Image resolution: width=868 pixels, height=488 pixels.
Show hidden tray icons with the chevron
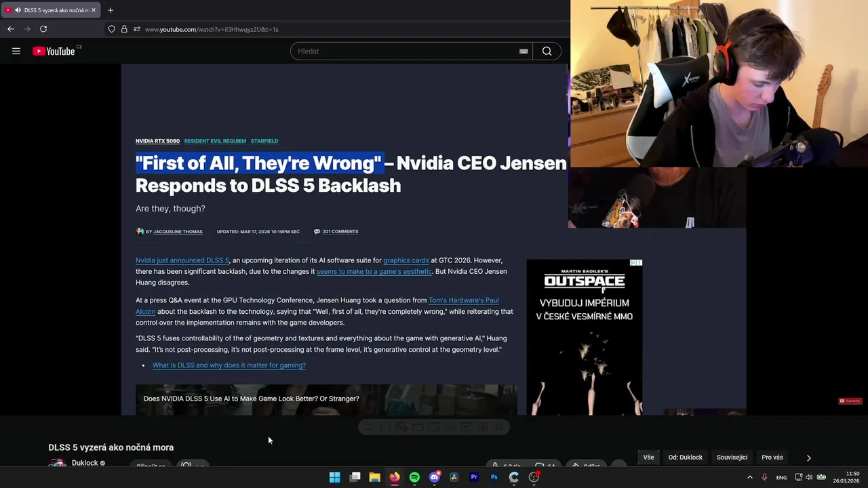click(x=749, y=477)
